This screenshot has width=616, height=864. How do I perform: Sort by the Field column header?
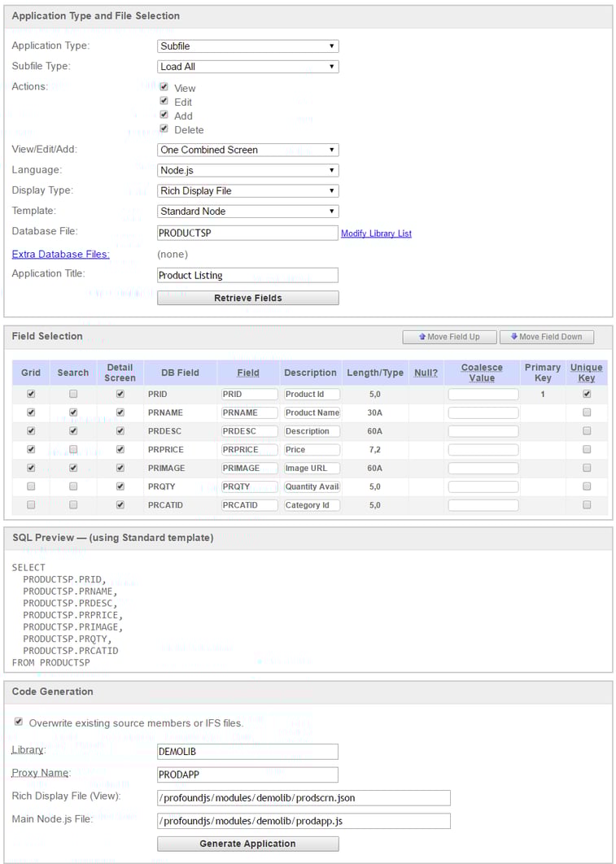click(248, 373)
